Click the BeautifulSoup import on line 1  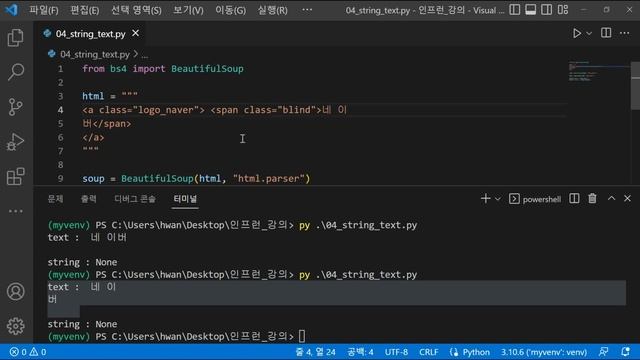click(207, 69)
